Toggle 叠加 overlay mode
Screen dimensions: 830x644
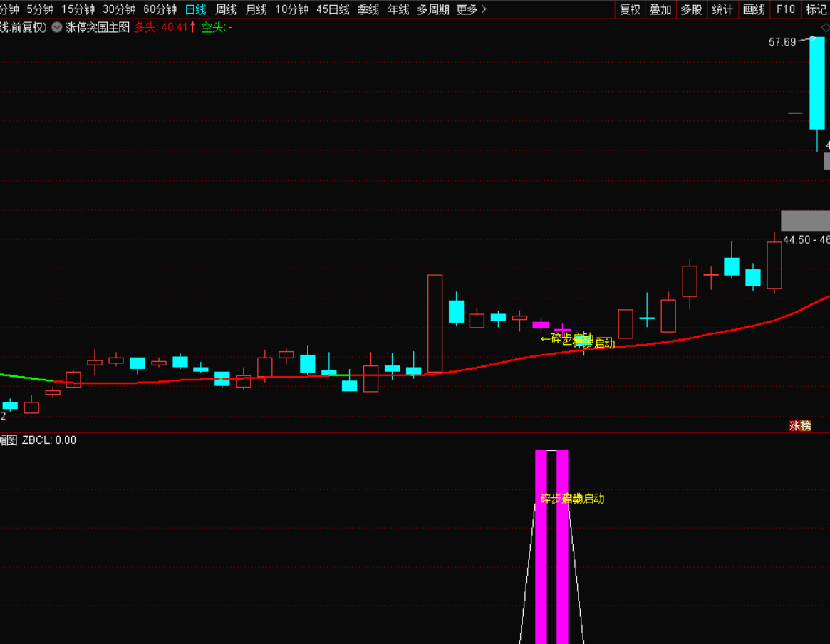[x=660, y=9]
